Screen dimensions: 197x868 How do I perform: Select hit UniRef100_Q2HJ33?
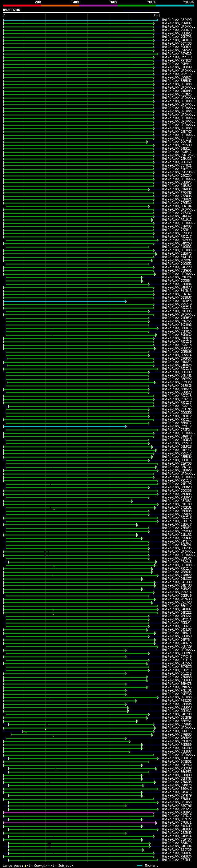(x=177, y=159)
